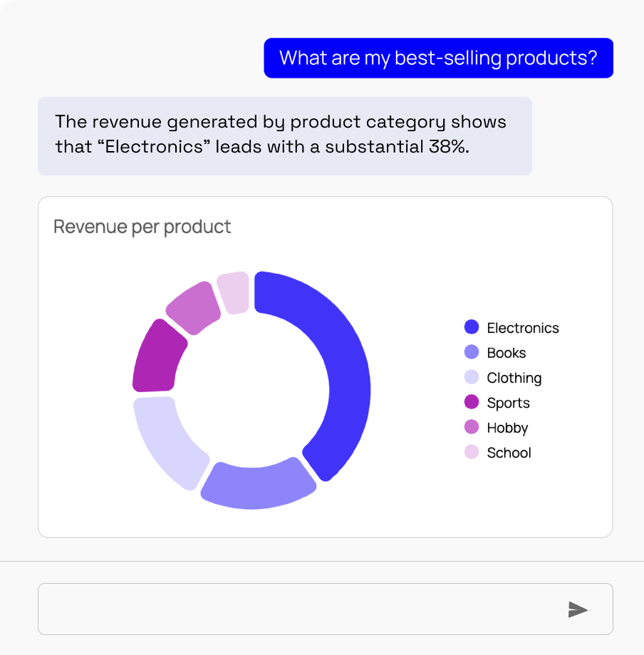Select the Electronics legend label
Screen dimensions: 644x655
point(523,328)
